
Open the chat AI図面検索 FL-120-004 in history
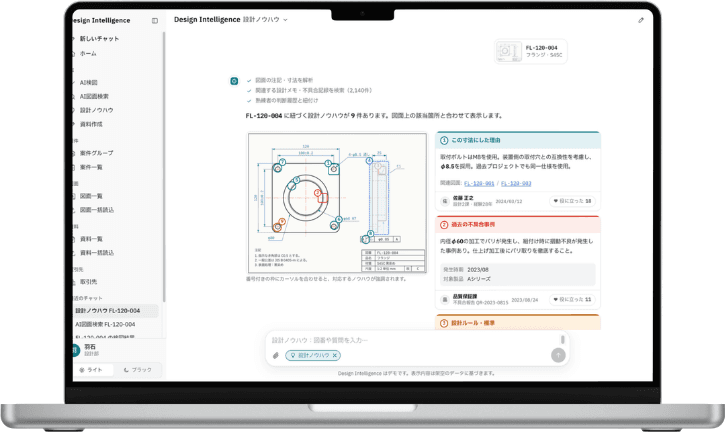(105, 325)
